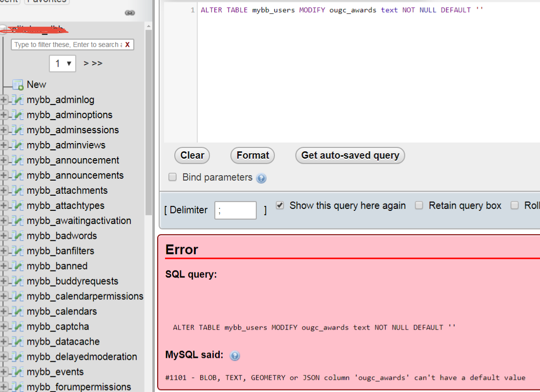The image size is (540, 392).
Task: Expand mybb_banned tree node
Action: click(x=3, y=266)
